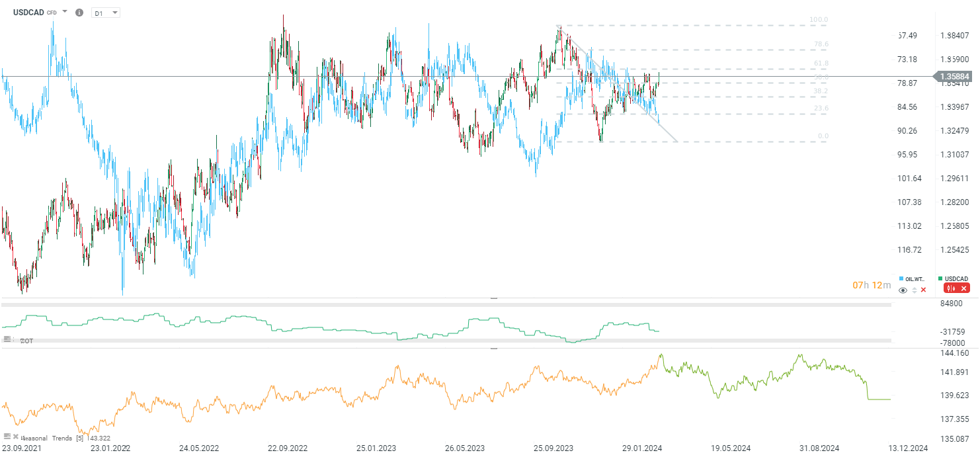Screen dimensions: 980x459
Task: Click the OIL.WTI reorder up/down arrows
Action: click(915, 290)
